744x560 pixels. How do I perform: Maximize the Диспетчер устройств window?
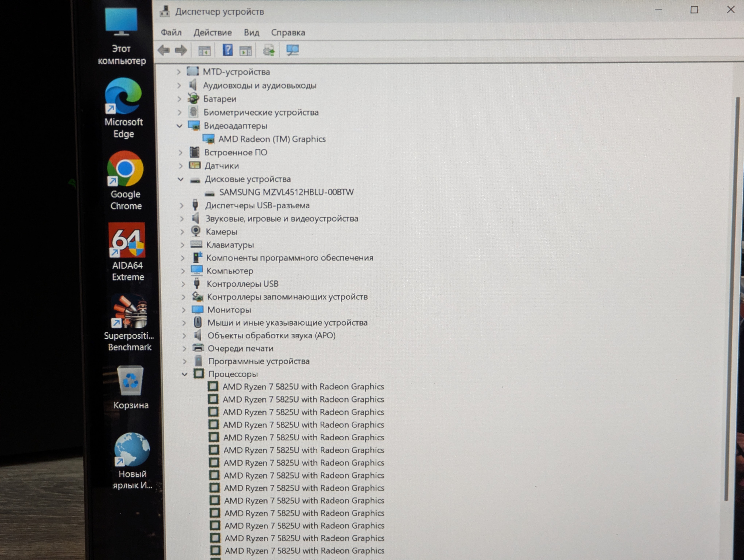(694, 10)
